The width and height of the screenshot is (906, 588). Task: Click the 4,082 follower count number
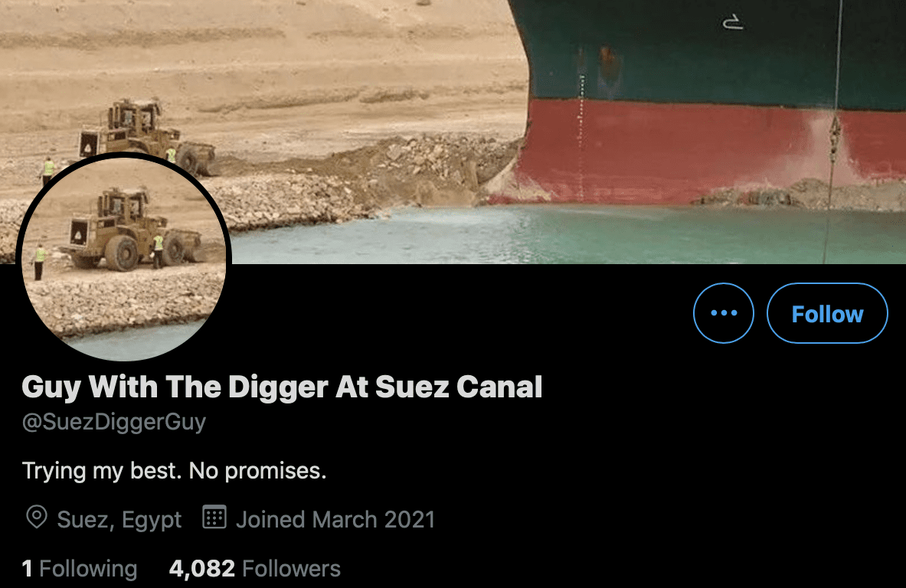201,569
